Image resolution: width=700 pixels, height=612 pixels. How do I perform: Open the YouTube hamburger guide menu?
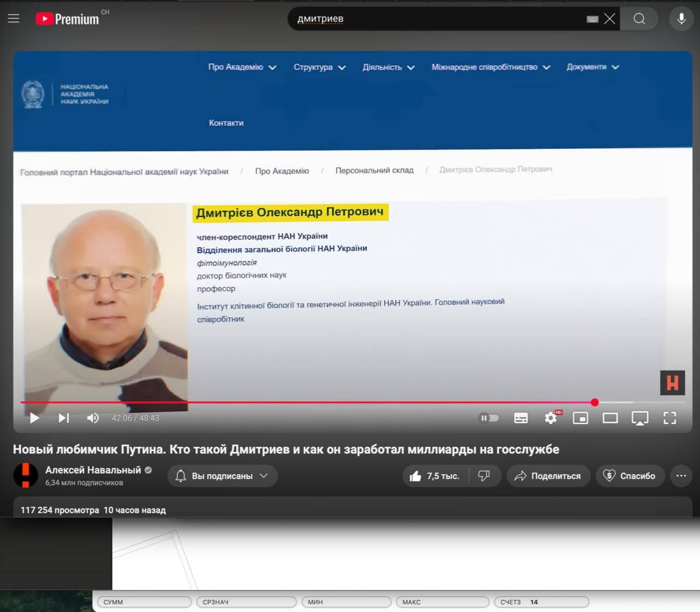click(14, 19)
